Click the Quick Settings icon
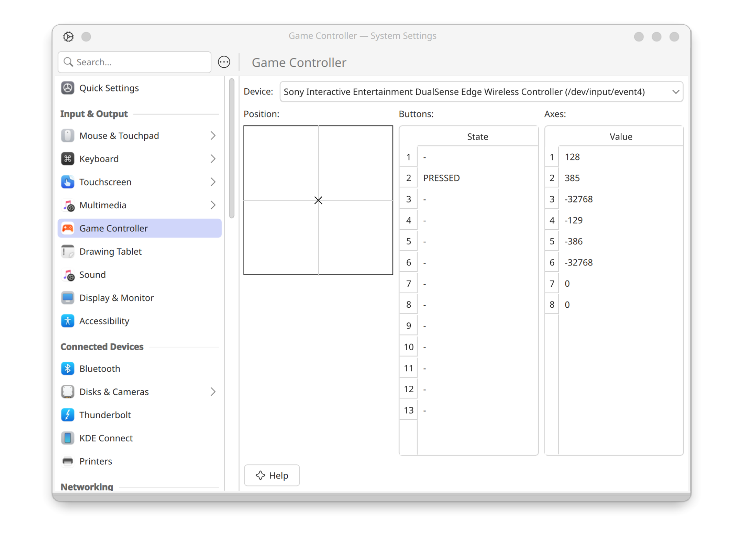The image size is (742, 560). tap(68, 88)
